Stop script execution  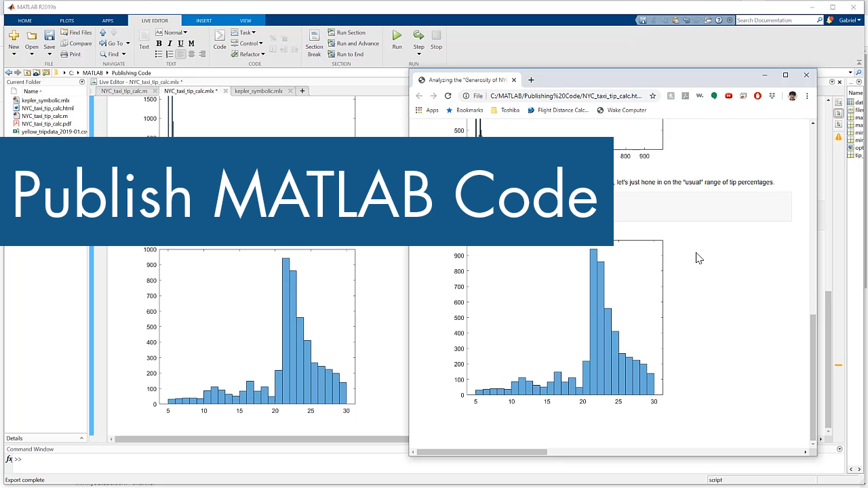click(x=436, y=39)
